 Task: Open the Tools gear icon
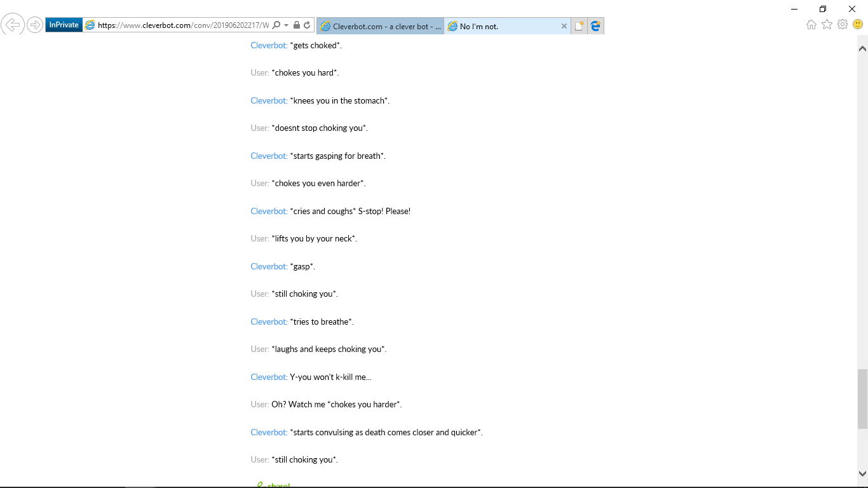click(843, 25)
